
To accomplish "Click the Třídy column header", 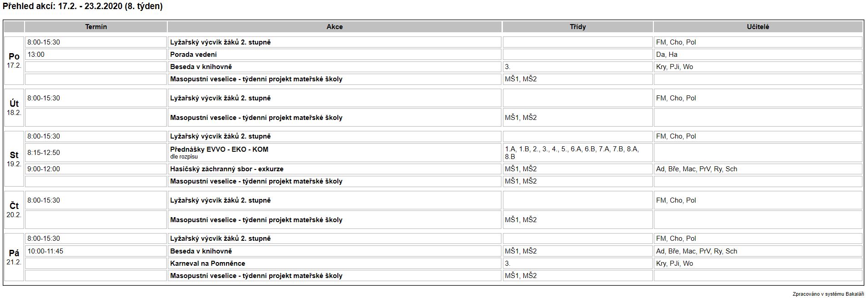I will [577, 27].
